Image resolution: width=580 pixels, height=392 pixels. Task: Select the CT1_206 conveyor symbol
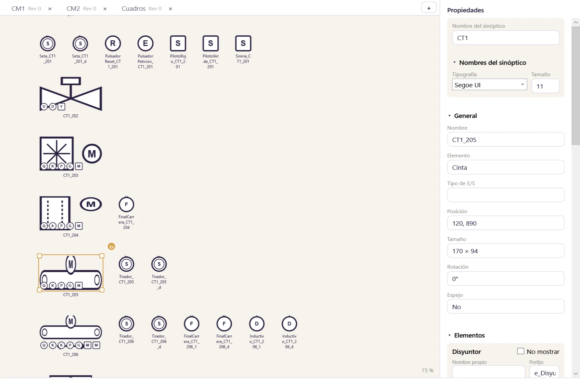pyautogui.click(x=71, y=332)
